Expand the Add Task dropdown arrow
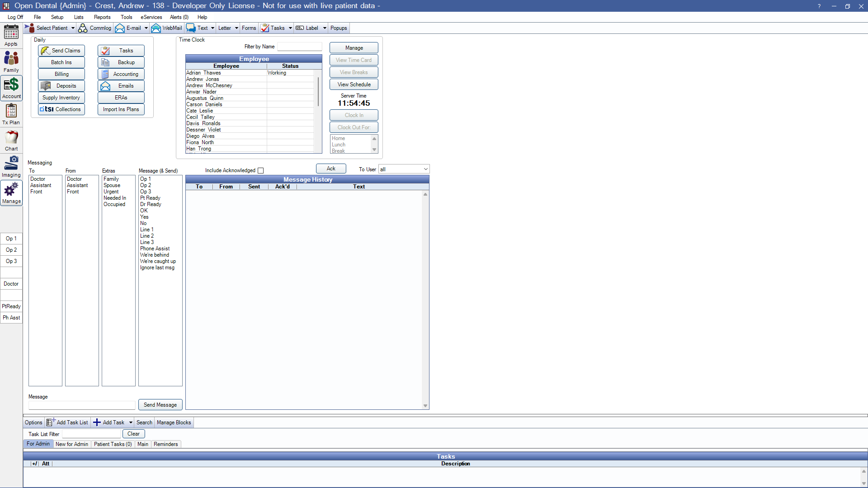Screen dimensions: 868x488 click(x=131, y=423)
